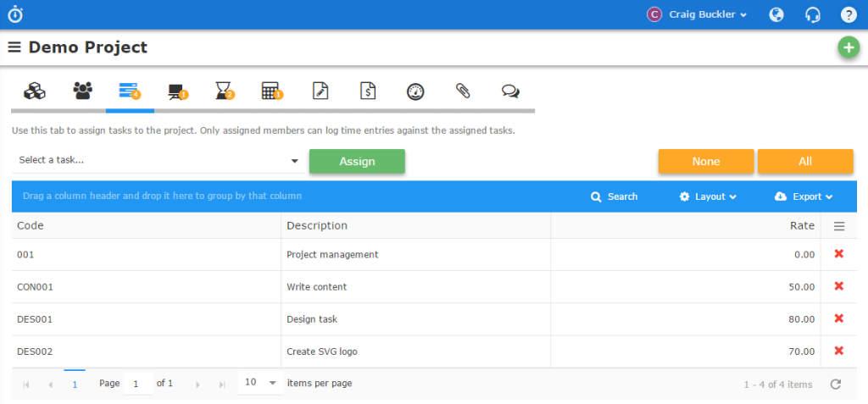Viewport: 868px width, 404px height.
Task: Select the Write content description
Action: [x=317, y=286]
